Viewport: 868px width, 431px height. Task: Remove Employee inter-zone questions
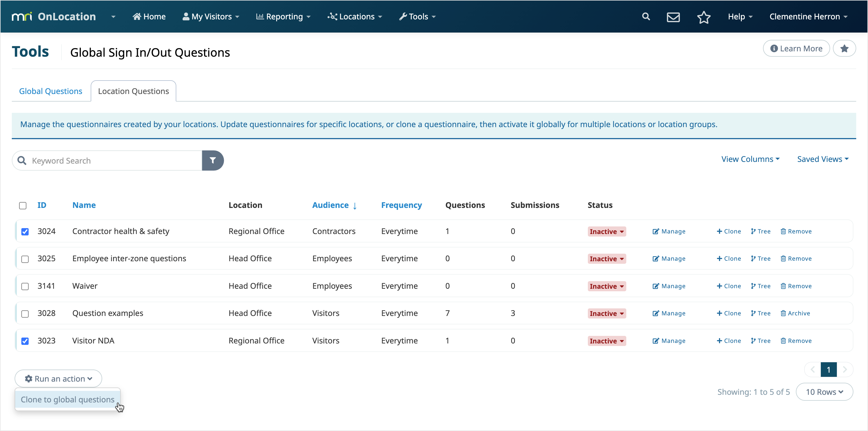pyautogui.click(x=796, y=259)
